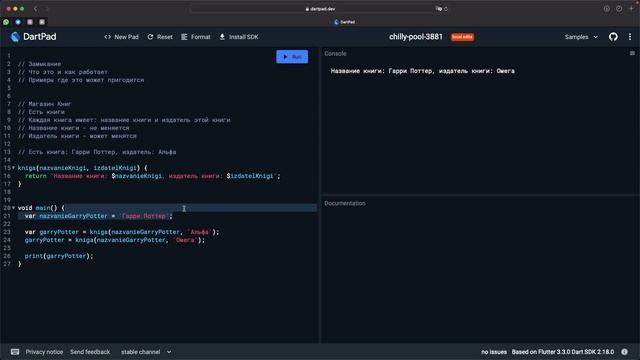Click line 24 with 'Омега' assignment
Screen dimensions: 640x360
pyautogui.click(x=115, y=240)
